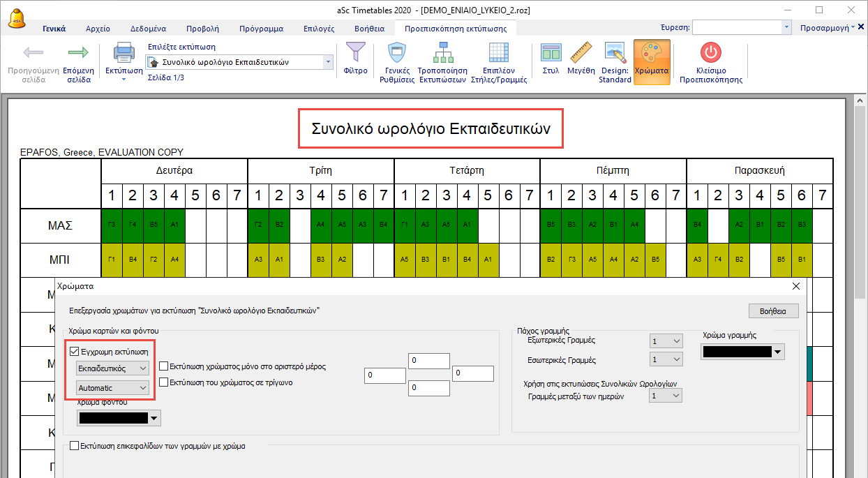
Task: Open Γενικές Ρυθμίσεις settings icon
Action: click(x=397, y=54)
